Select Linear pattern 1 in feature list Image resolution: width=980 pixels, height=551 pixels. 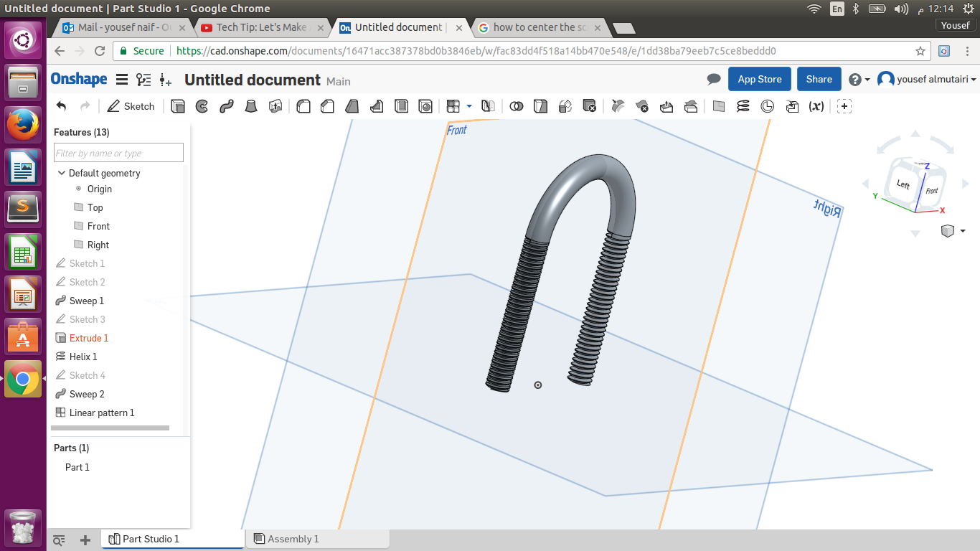click(x=102, y=413)
